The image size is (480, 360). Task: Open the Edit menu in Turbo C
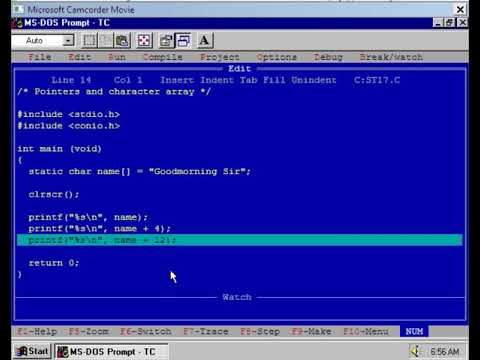(79, 57)
